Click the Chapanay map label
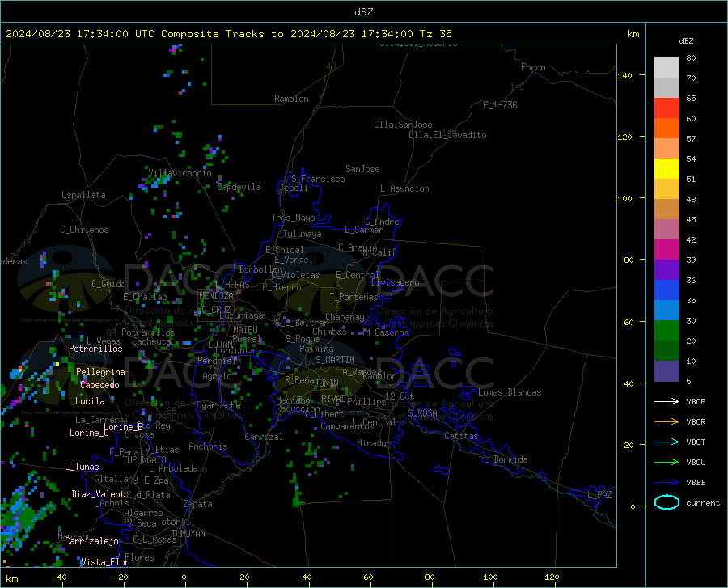 coord(345,317)
